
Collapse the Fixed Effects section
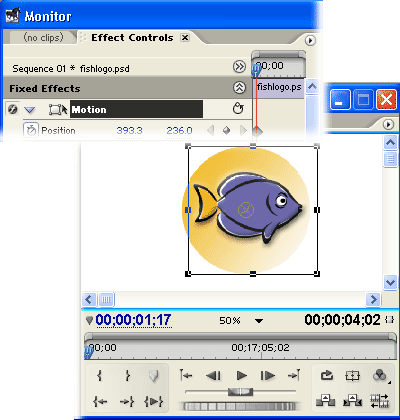tap(239, 88)
